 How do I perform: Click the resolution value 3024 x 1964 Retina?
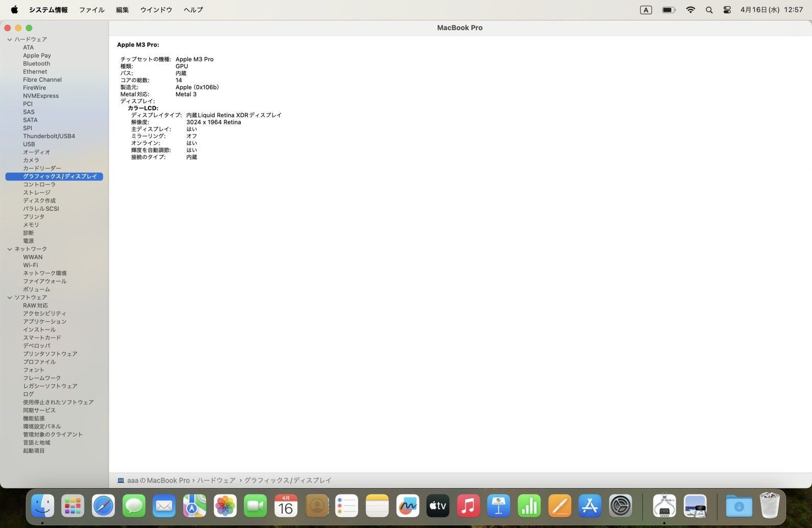[x=214, y=122]
